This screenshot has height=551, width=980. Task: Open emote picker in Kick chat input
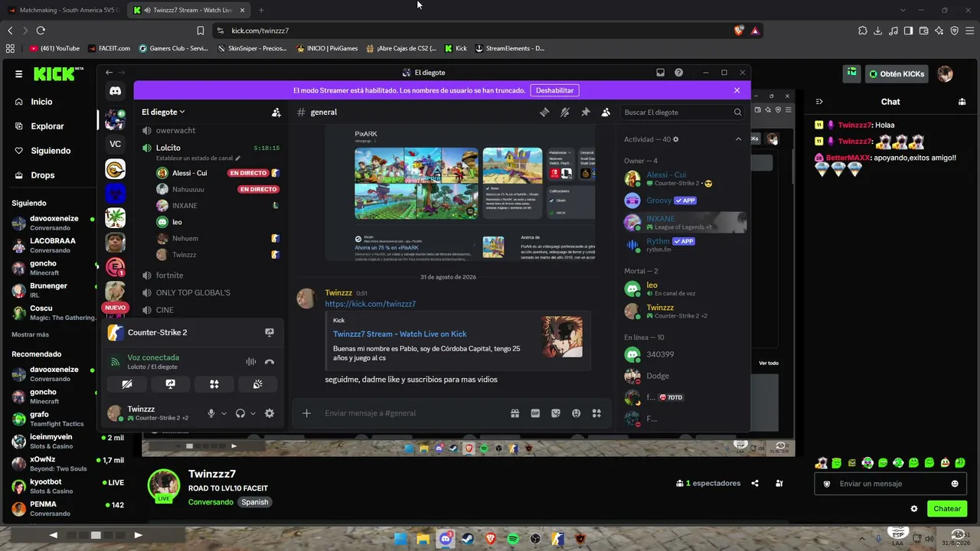click(x=955, y=484)
